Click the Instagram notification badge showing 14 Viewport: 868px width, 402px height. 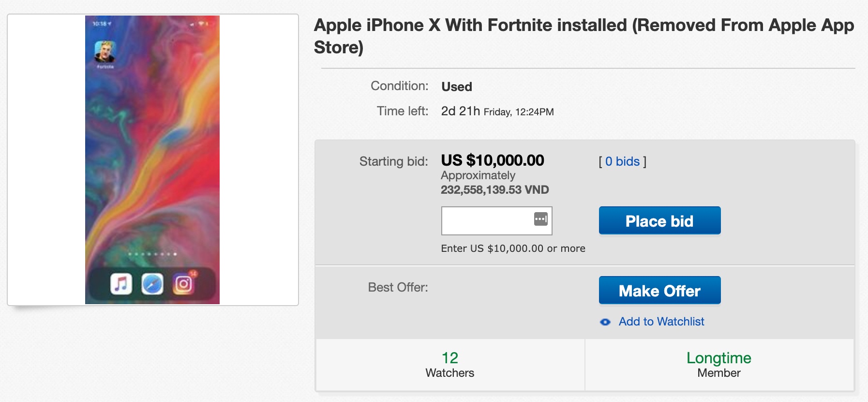(x=195, y=274)
